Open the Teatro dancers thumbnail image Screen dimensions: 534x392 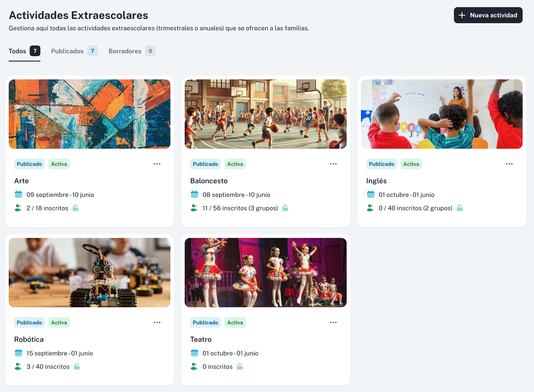point(266,273)
